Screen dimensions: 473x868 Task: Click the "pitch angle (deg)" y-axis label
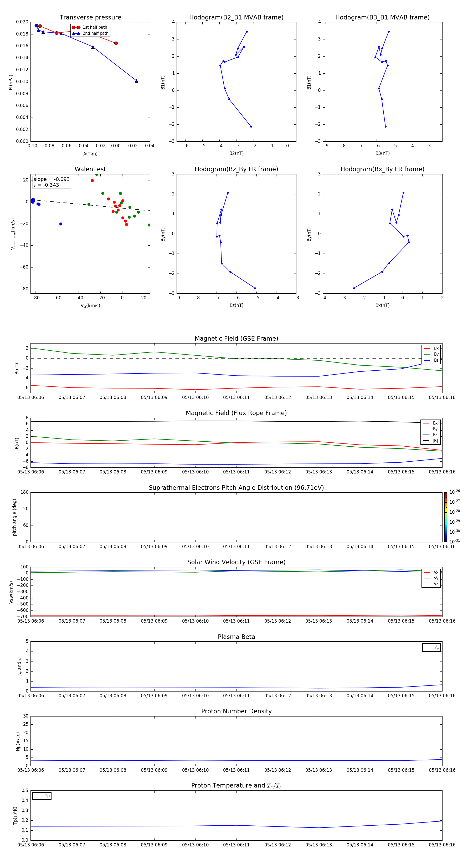coord(14,517)
